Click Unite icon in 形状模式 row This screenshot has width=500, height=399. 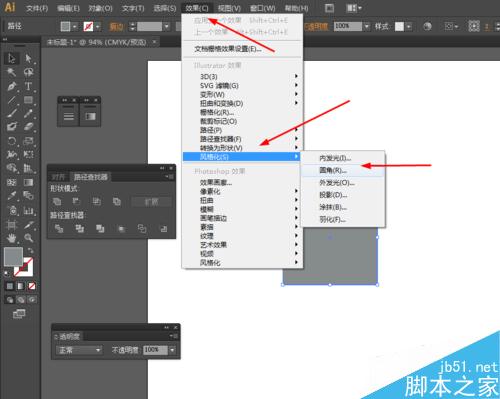(57, 201)
